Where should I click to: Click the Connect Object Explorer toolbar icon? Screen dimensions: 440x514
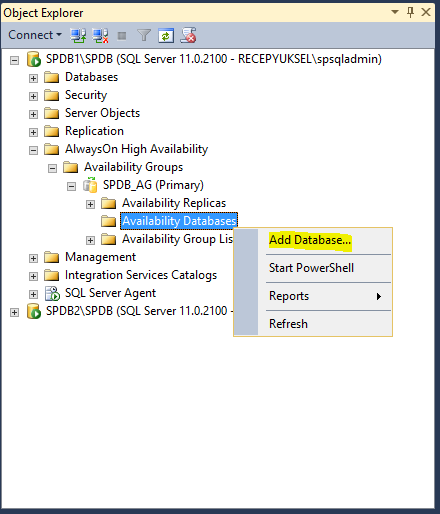78,35
